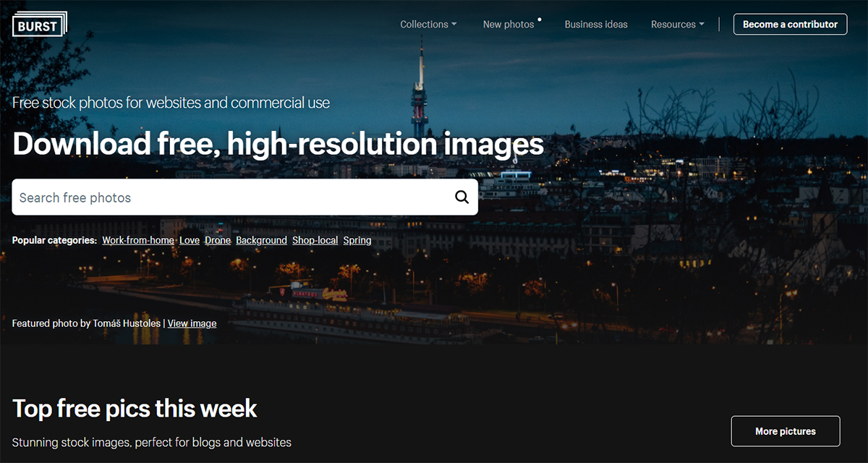This screenshot has height=463, width=868.
Task: Open the Business ideas page
Action: pos(596,25)
